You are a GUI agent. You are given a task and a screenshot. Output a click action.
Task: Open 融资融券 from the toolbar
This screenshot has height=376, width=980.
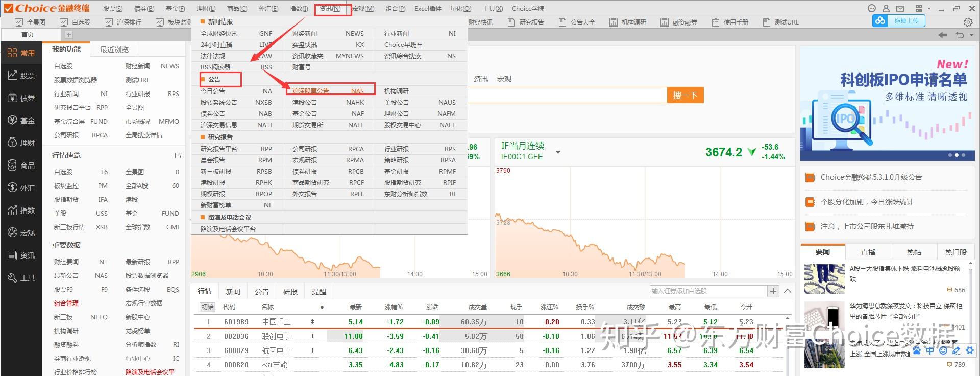(679, 22)
